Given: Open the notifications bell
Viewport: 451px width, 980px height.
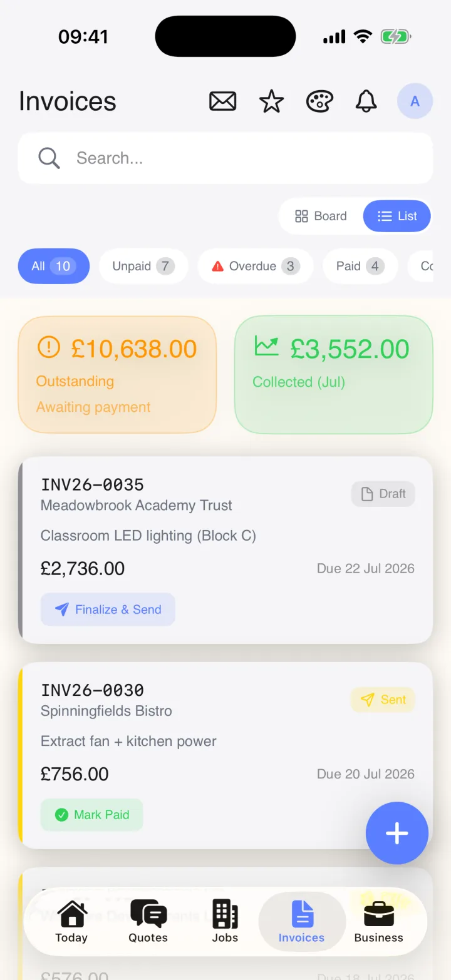Looking at the screenshot, I should click(x=366, y=101).
